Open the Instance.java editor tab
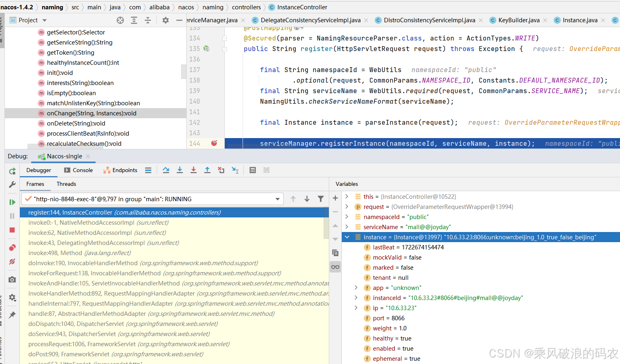Image resolution: width=620 pixels, height=364 pixels. coord(580,20)
